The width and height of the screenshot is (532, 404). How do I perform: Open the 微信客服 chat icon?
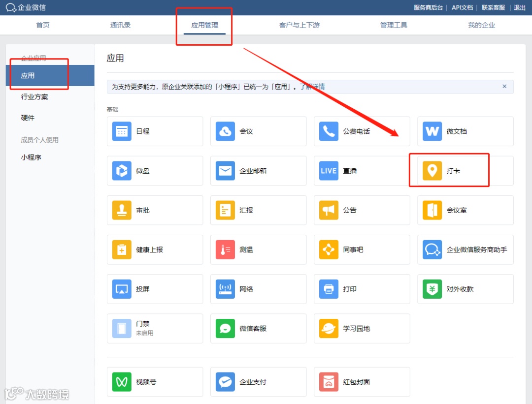[x=225, y=328]
